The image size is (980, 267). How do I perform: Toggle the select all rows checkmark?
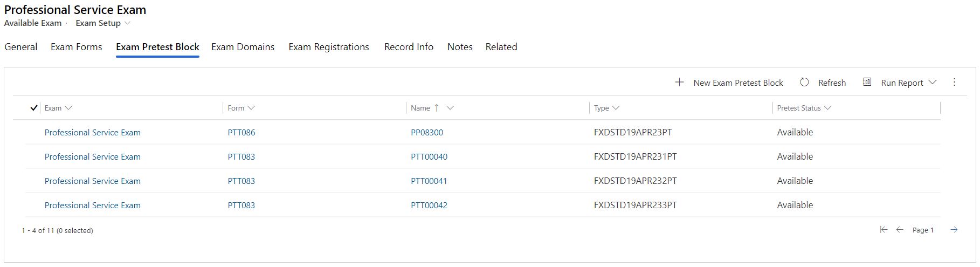click(34, 108)
